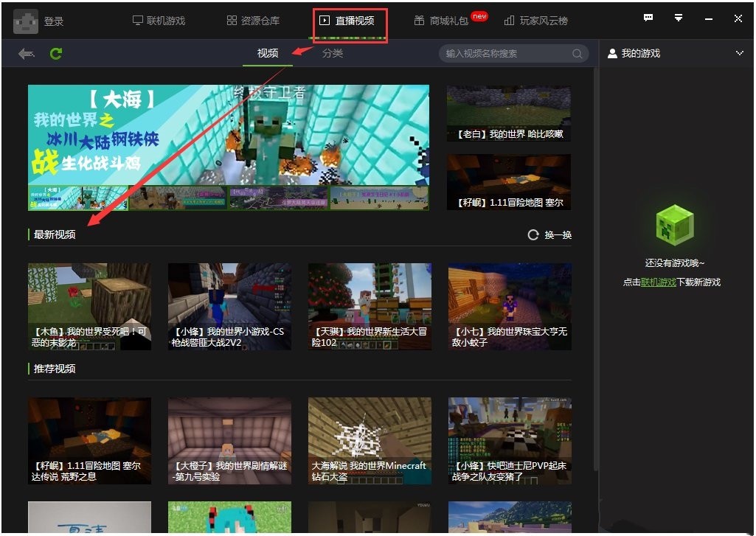
Task: Switch to the 视频 tab
Action: [x=267, y=53]
